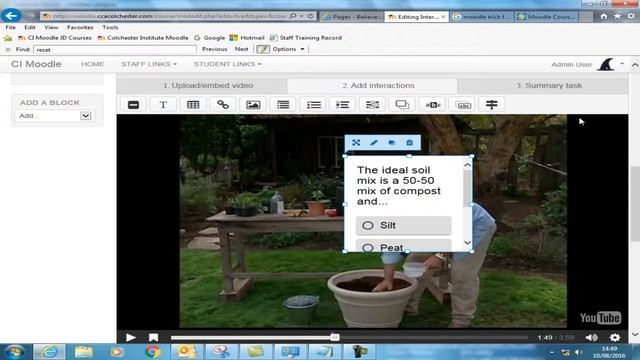Open the Admin User menu arrow
The width and height of the screenshot is (640, 360).
[622, 64]
